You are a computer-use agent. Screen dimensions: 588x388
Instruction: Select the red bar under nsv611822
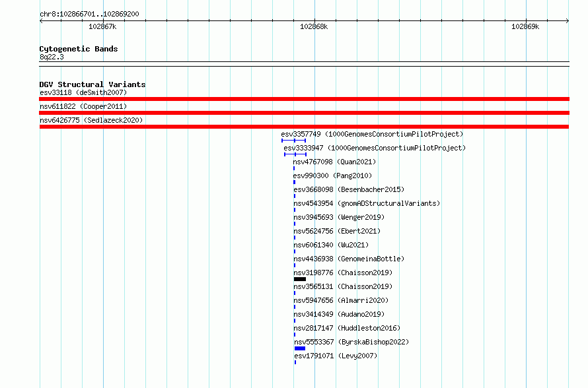[304, 113]
